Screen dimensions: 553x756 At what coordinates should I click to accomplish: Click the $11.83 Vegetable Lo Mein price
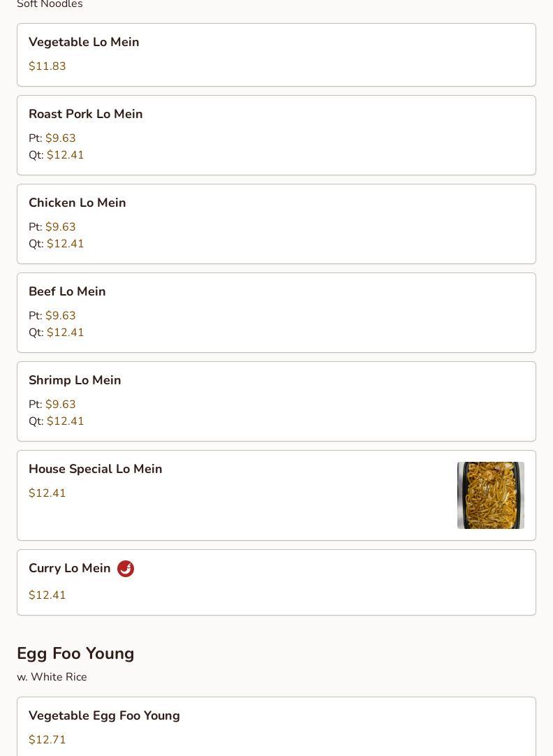point(47,66)
